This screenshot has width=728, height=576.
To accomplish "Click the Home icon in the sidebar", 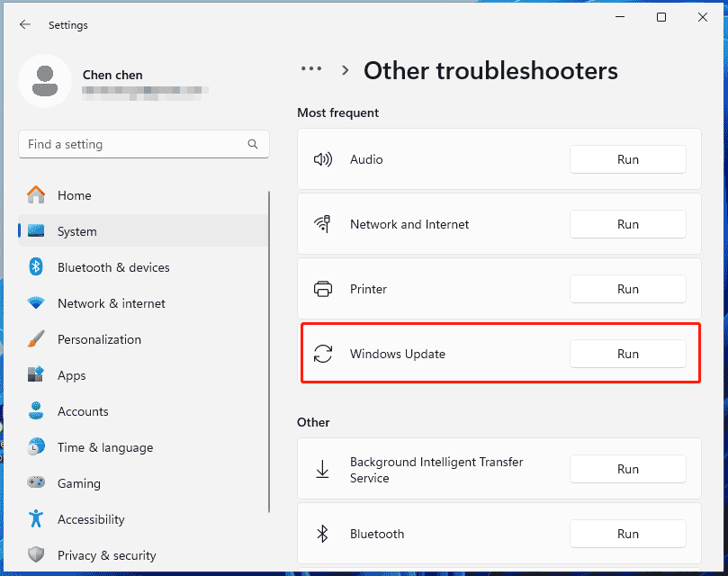I will point(36,195).
